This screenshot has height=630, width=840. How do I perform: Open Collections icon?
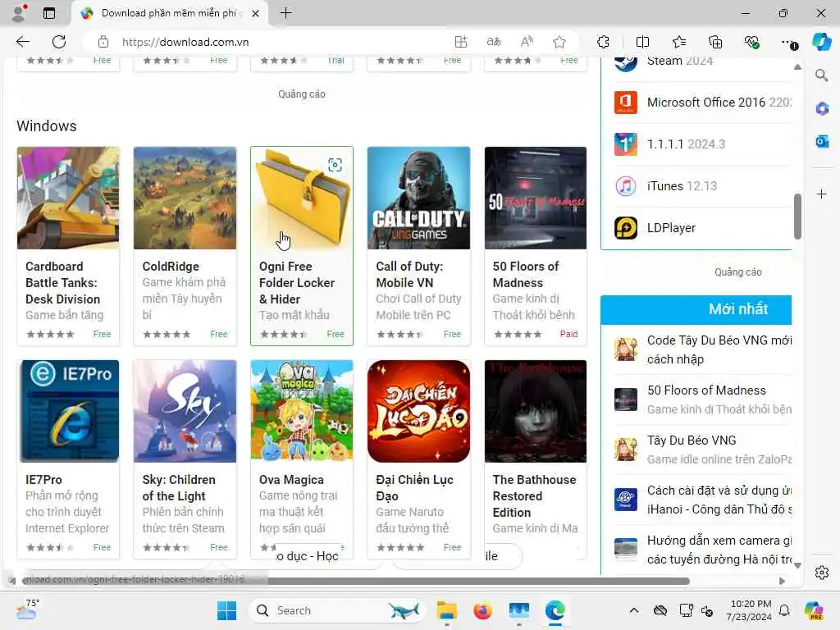click(x=715, y=42)
